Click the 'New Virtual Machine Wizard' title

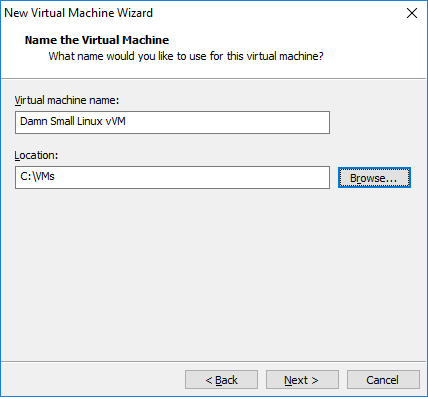pos(78,13)
